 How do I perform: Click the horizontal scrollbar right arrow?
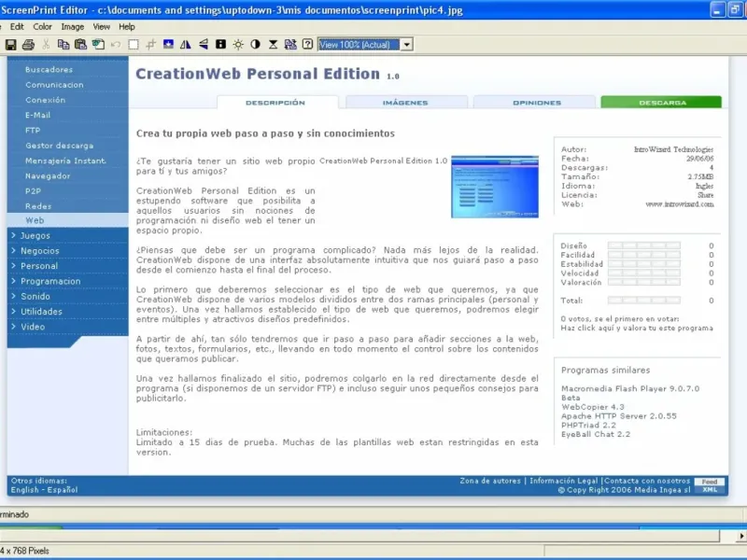(740, 536)
